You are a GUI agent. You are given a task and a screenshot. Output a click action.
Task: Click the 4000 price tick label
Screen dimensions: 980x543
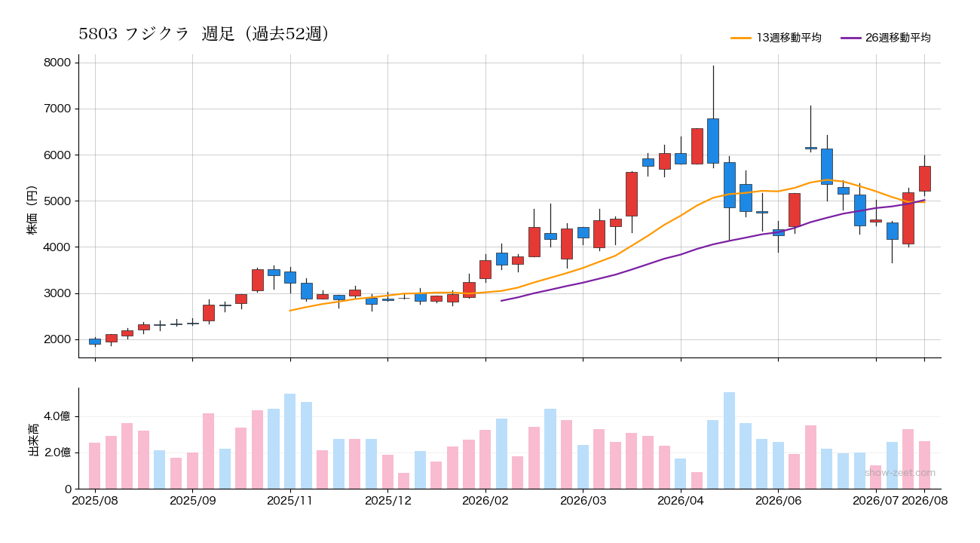57,247
